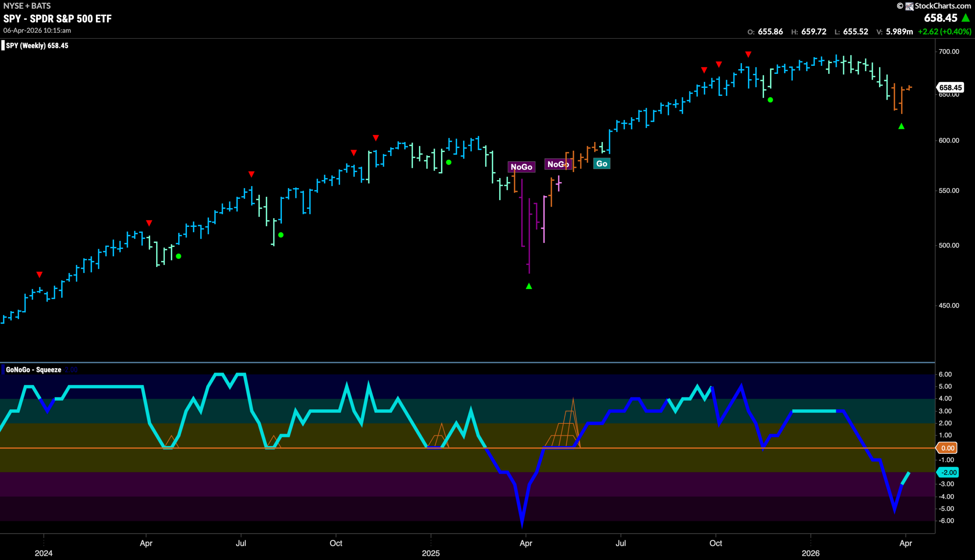
Task: Click the SPY - SPDR S&P 500 ETF title
Action: coord(58,18)
